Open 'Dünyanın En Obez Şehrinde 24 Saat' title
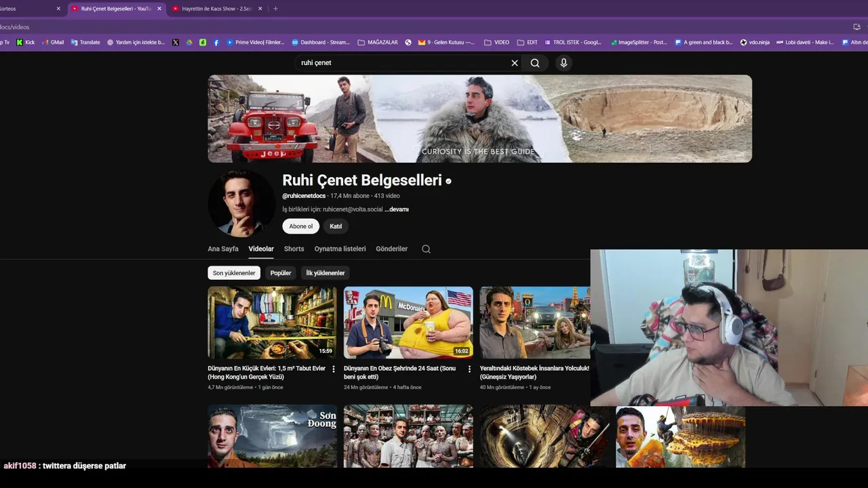Viewport: 868px width, 488px height. pyautogui.click(x=400, y=373)
